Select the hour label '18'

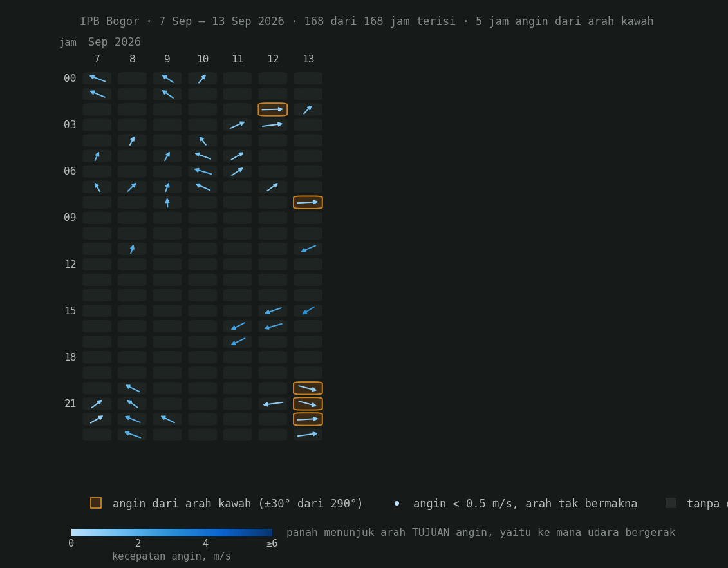click(70, 357)
